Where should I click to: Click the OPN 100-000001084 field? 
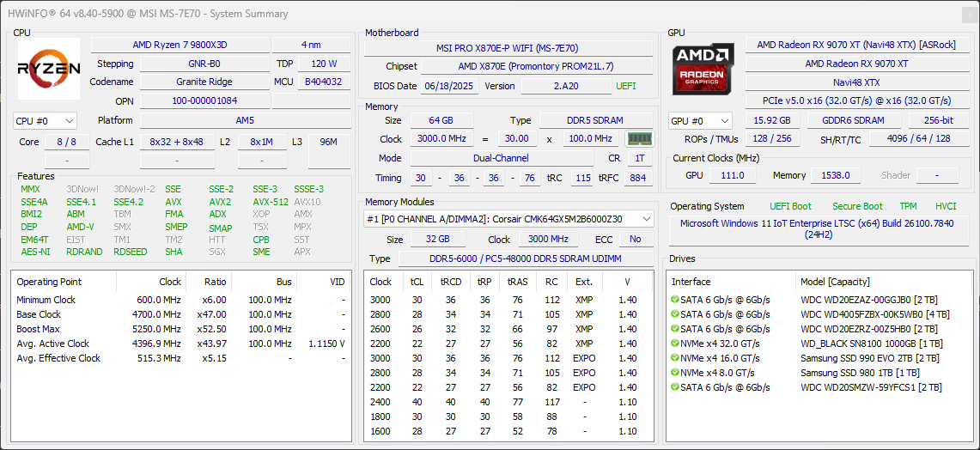click(x=204, y=100)
